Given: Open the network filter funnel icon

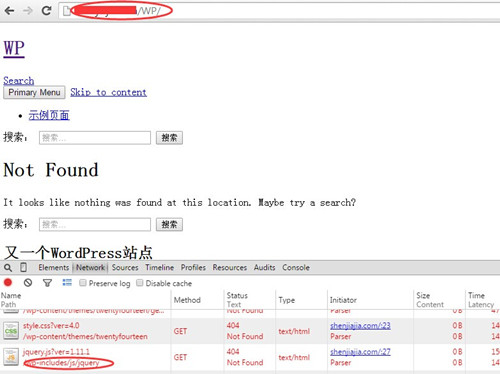Looking at the screenshot, I should (47, 283).
